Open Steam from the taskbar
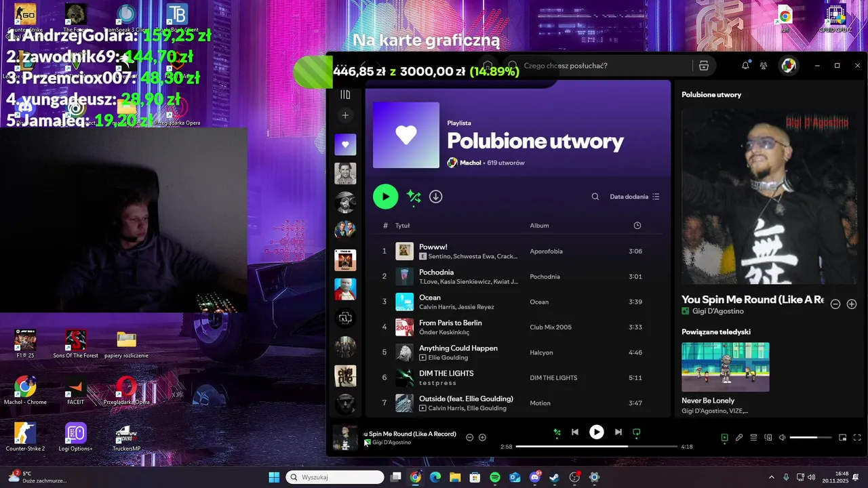868x488 pixels. [555, 477]
